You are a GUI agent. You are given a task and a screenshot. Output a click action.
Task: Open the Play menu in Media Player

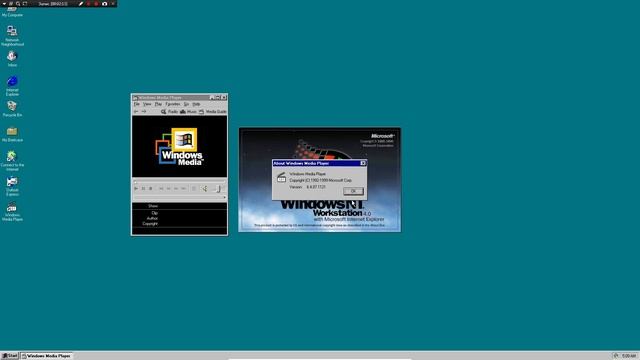click(158, 104)
